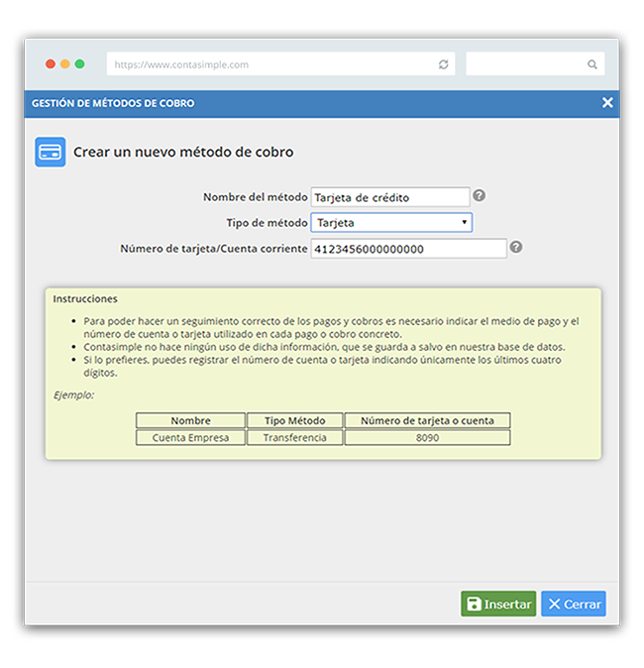Click the yellow browser window dot

[65, 64]
